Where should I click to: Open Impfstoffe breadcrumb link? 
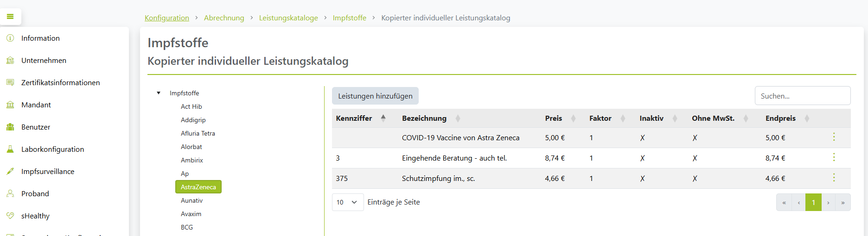[350, 18]
